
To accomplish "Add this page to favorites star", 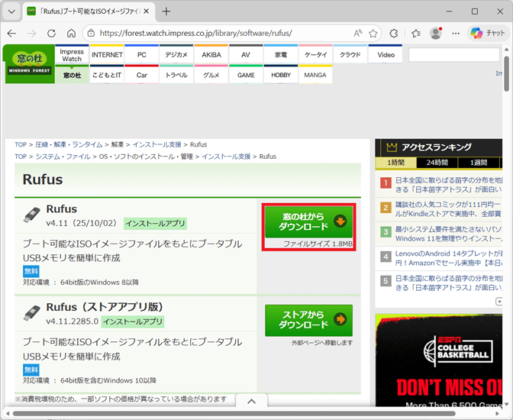I will coord(375,34).
